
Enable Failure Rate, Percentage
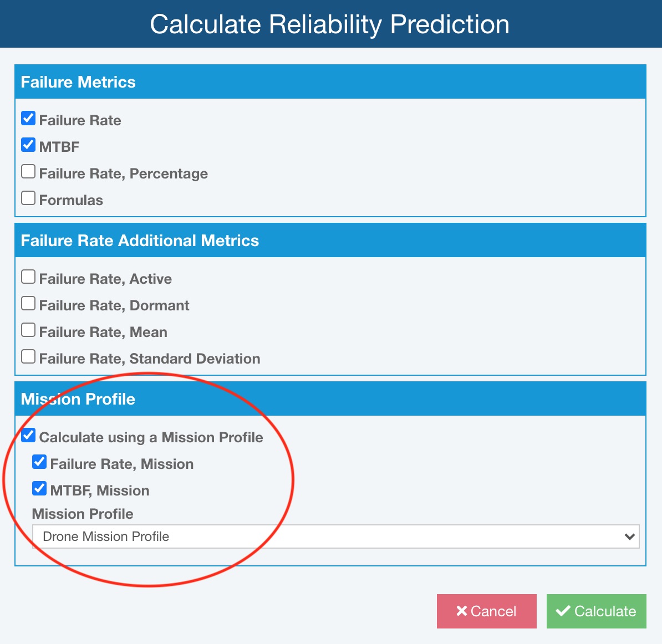pos(28,171)
